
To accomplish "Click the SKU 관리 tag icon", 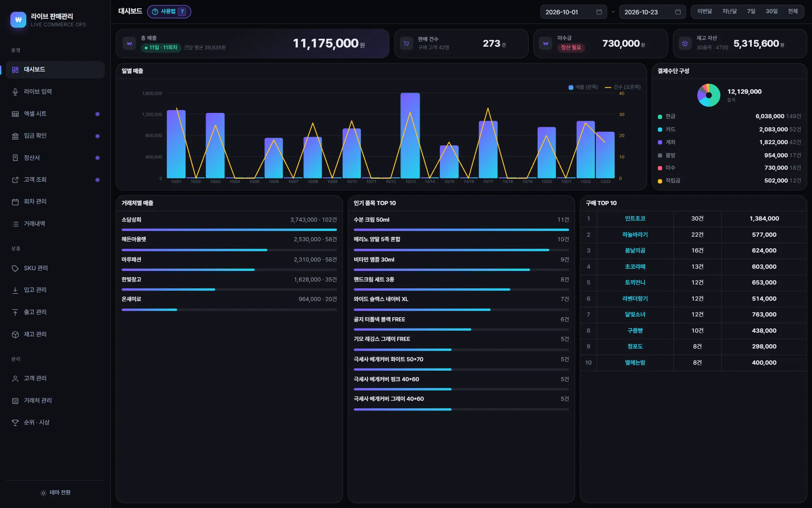I will coord(15,268).
